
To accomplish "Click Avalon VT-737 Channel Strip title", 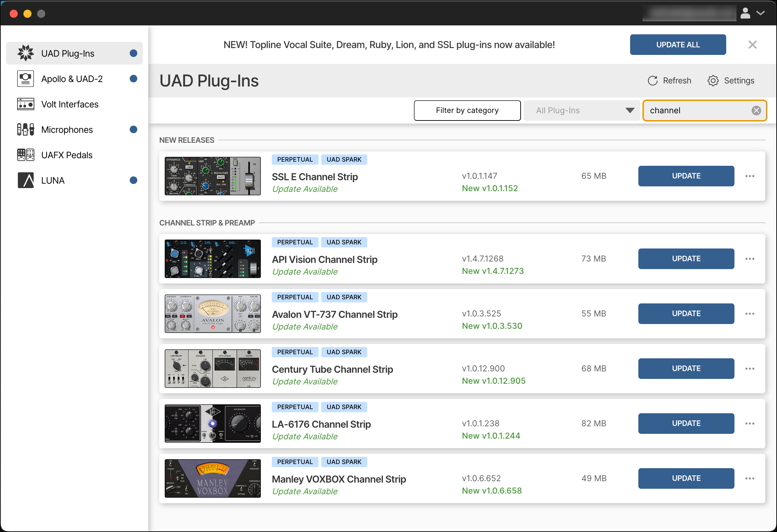I will click(335, 314).
